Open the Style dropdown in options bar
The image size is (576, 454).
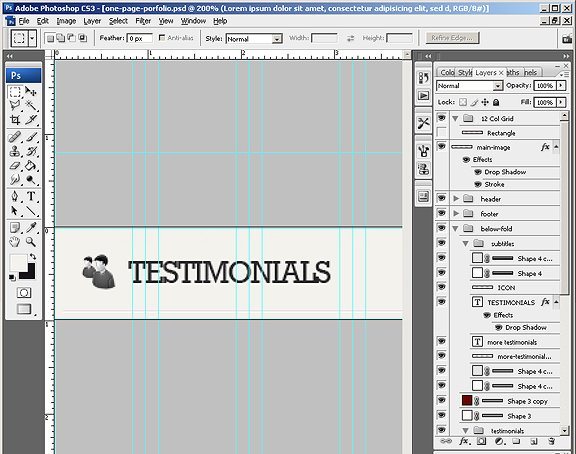pos(277,39)
